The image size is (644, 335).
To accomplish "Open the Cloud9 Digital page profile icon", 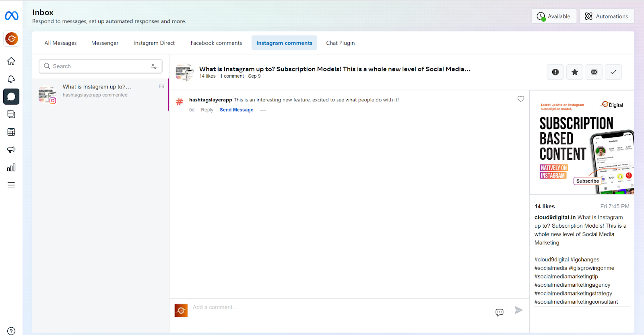I will 11,39.
